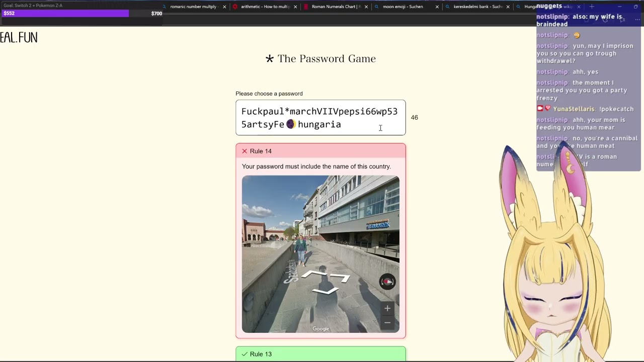Close the 'romanic number multiply' tab
This screenshot has width=644, height=362.
[x=224, y=7]
